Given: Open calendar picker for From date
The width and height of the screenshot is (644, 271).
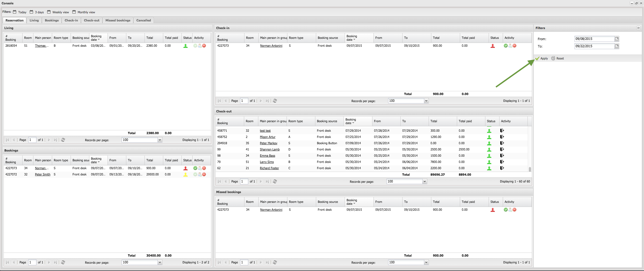Looking at the screenshot, I should [617, 39].
